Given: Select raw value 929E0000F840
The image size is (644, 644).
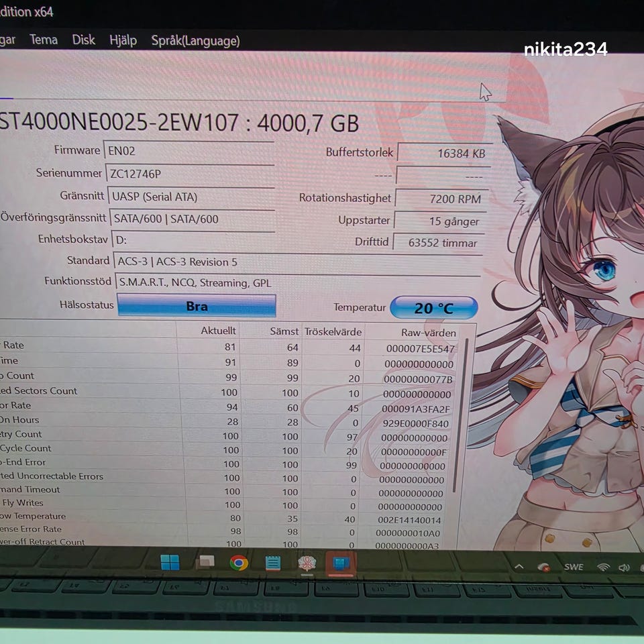Looking at the screenshot, I should [x=416, y=423].
